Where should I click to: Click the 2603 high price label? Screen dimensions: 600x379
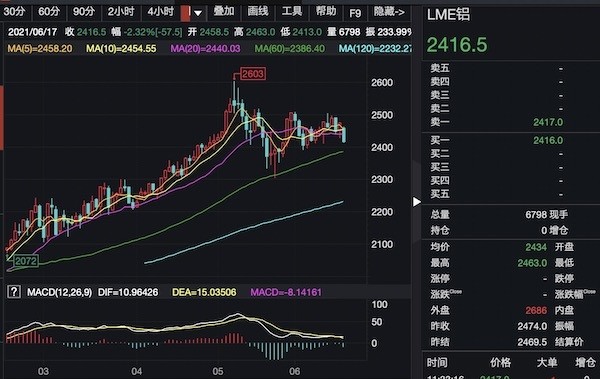253,74
